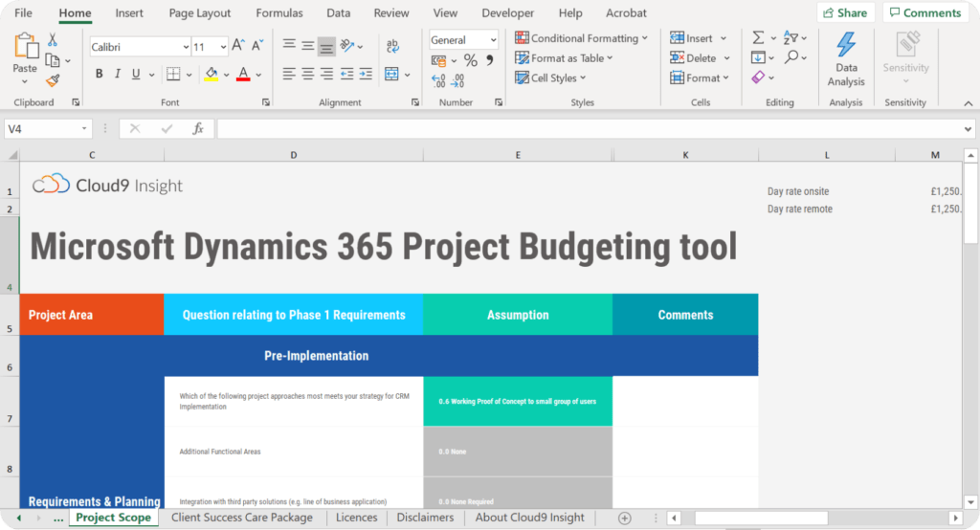Apply the Percent Style icon
Image resolution: width=980 pixels, height=530 pixels.
coord(471,60)
